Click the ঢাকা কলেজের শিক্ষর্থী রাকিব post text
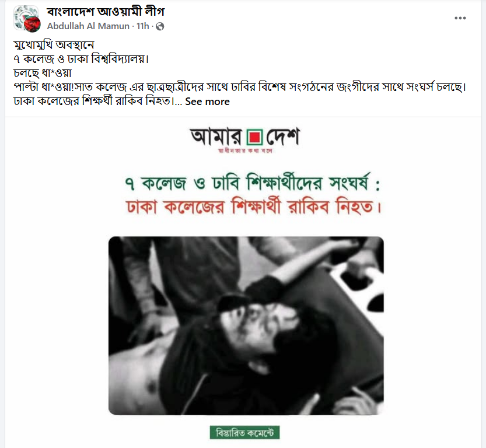This screenshot has width=486, height=448. coord(93,101)
